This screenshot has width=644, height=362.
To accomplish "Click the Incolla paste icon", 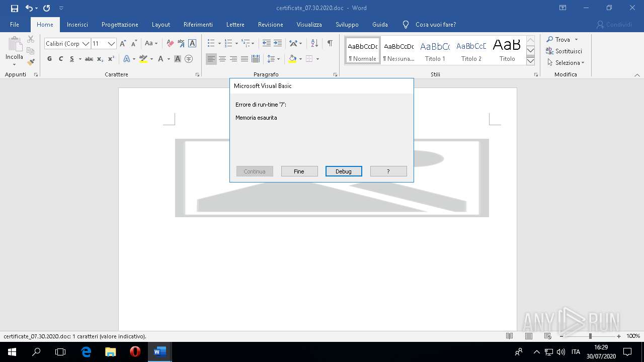I will click(14, 44).
